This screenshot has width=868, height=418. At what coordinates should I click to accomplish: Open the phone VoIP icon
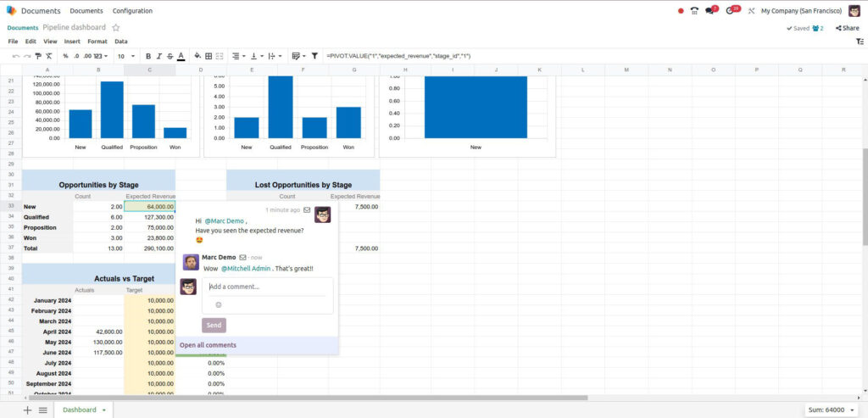point(694,11)
